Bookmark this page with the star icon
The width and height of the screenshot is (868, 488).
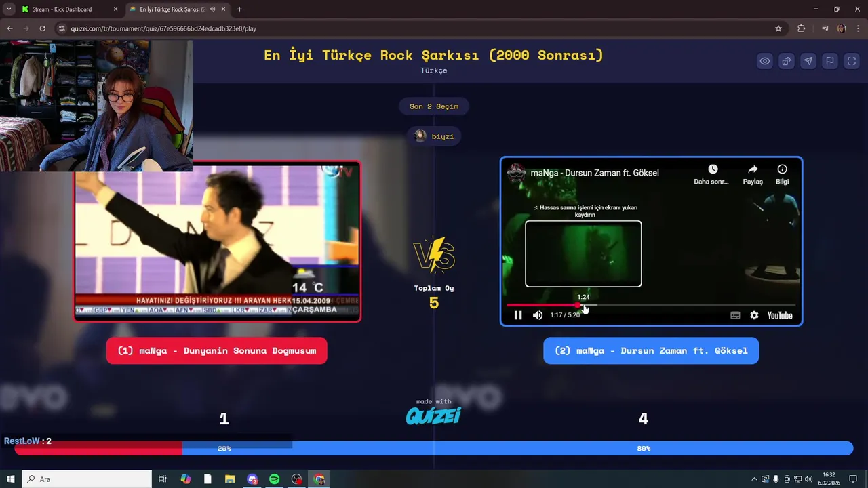coord(778,28)
